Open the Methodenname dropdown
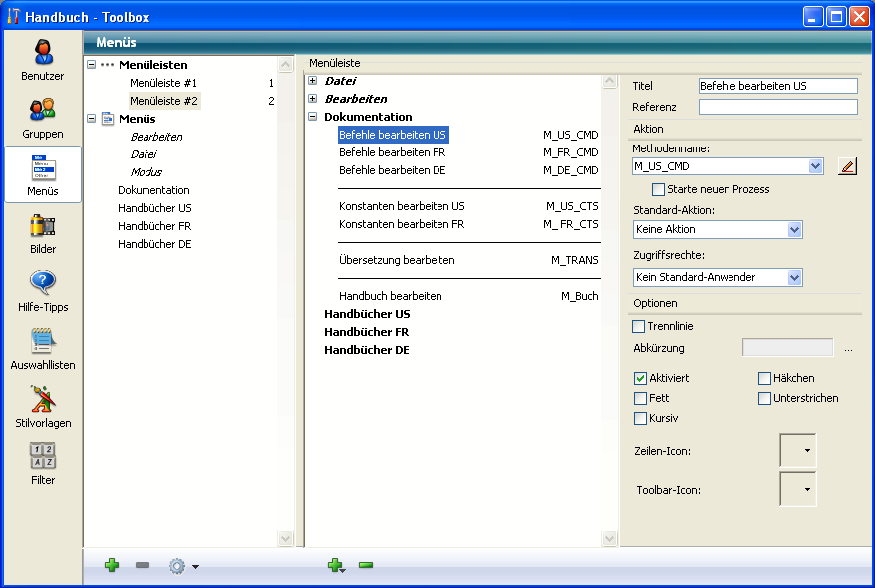This screenshot has height=588, width=875. click(815, 166)
